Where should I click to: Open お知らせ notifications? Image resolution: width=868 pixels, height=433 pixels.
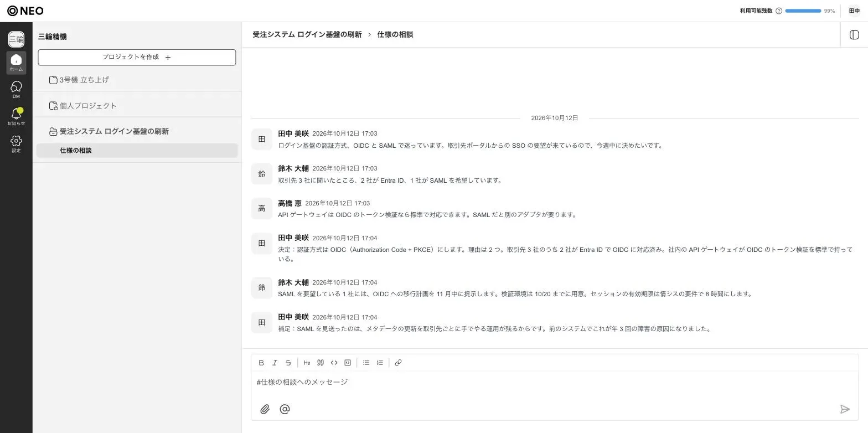click(x=16, y=117)
